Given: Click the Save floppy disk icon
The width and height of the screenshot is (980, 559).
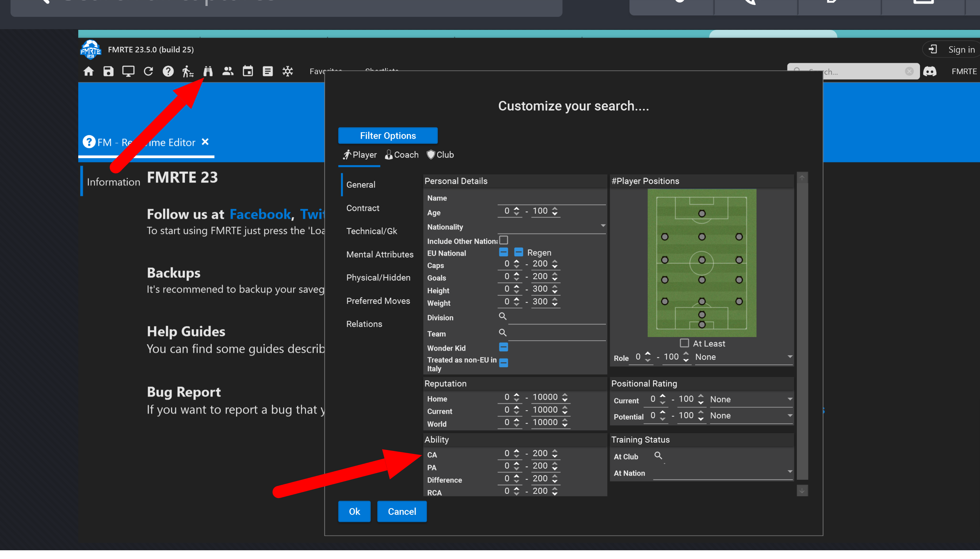Looking at the screenshot, I should 108,72.
